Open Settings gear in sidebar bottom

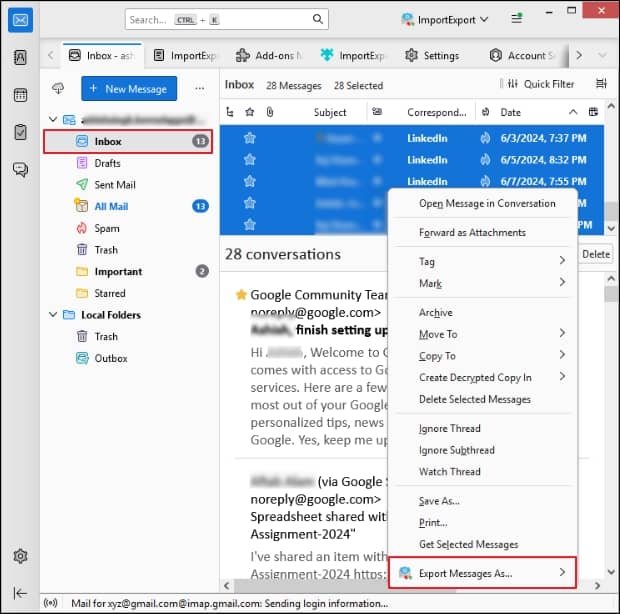(20, 556)
